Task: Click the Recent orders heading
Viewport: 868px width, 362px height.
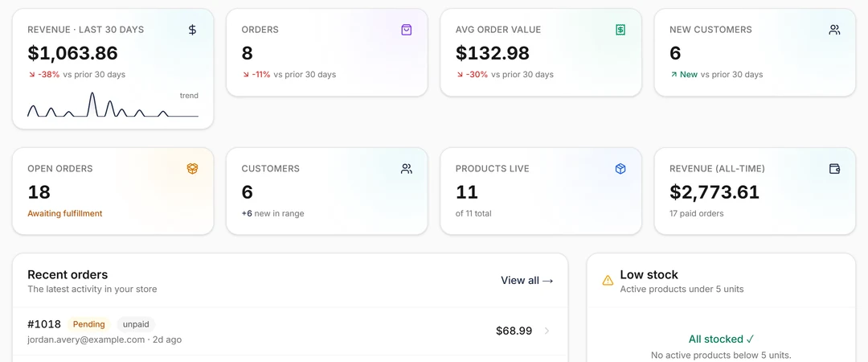Action: click(68, 274)
